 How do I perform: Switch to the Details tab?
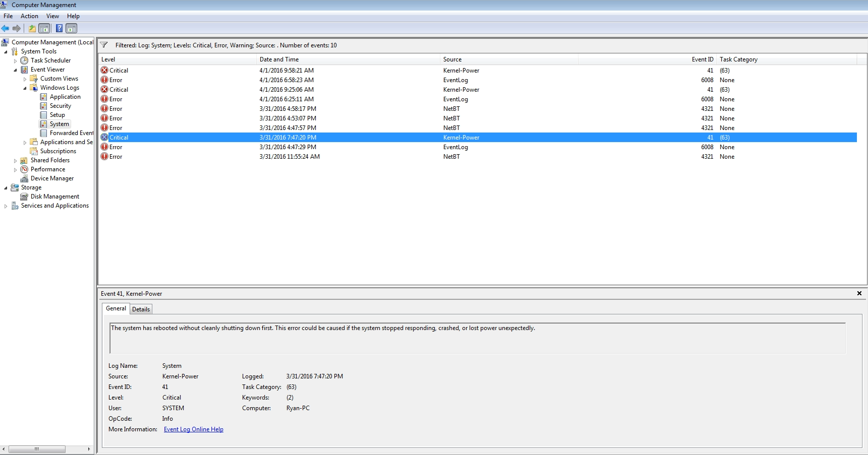141,309
